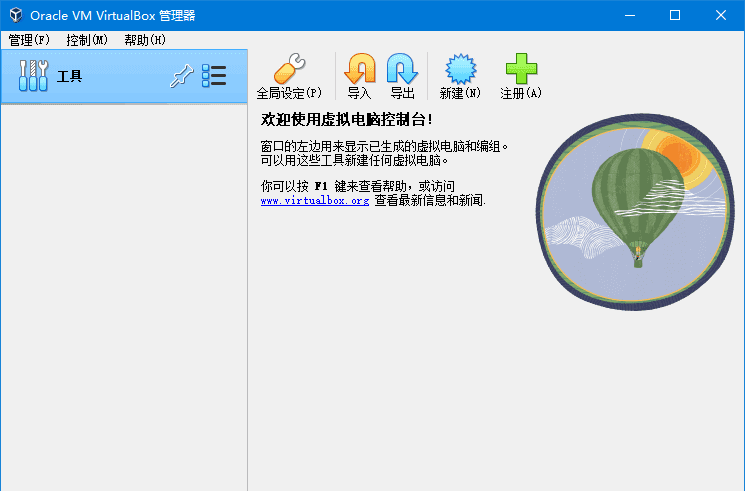This screenshot has width=745, height=491.
Task: Click the pin icon in 工具 row
Action: coord(181,76)
